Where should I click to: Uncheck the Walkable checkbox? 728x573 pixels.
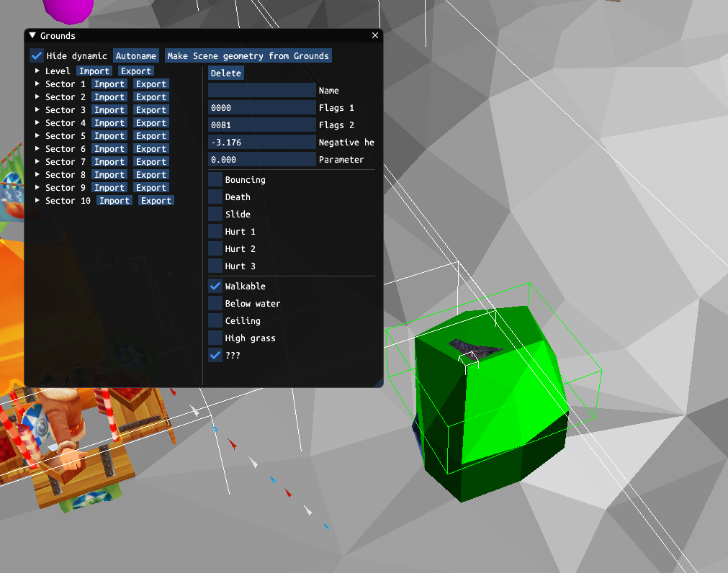click(215, 286)
